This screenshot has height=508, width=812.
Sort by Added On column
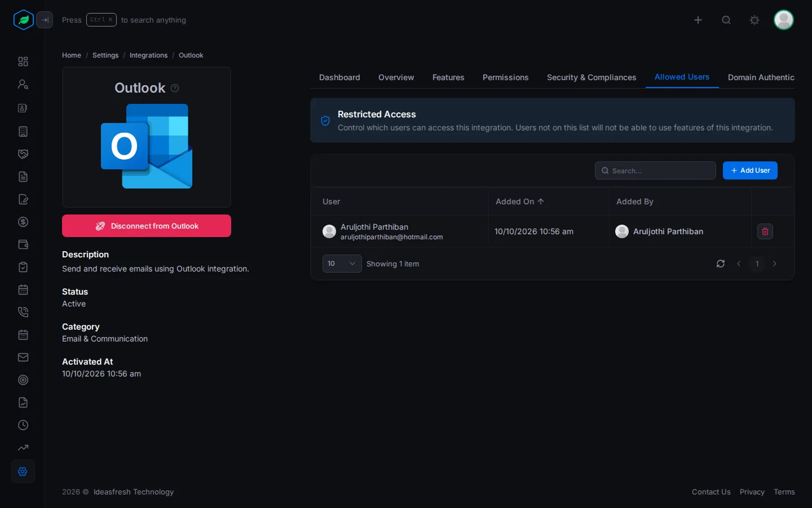520,202
